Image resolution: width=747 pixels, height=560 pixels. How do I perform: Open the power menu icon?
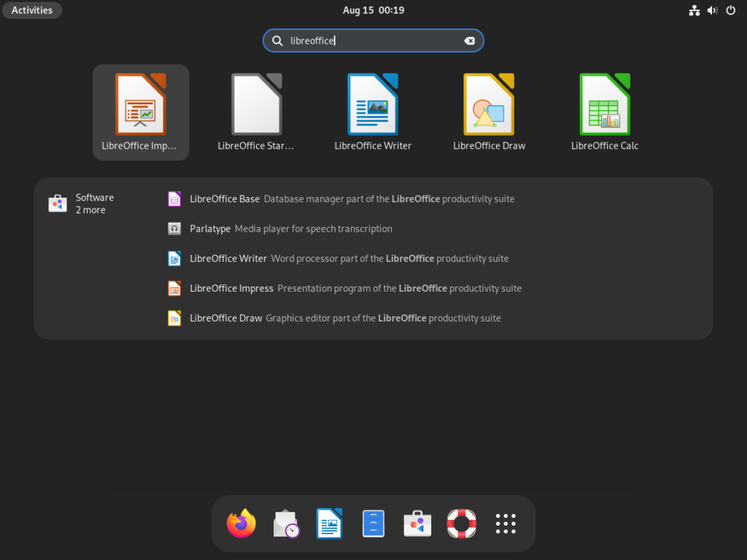(731, 10)
